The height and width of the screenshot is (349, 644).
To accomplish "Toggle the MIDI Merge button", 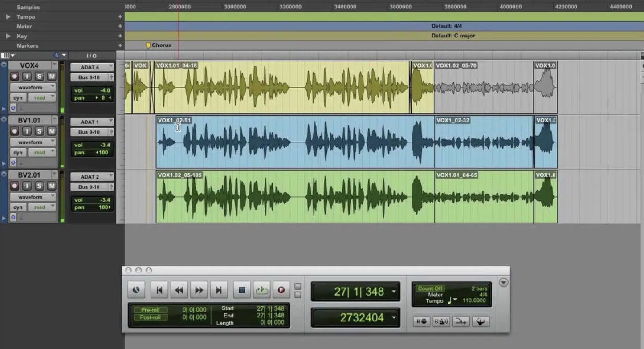I will 461,321.
